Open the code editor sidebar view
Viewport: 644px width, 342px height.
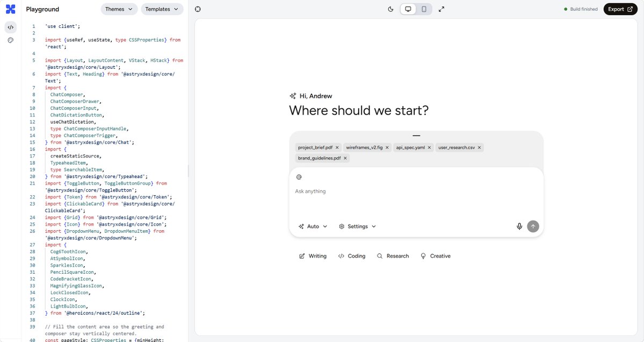(11, 27)
